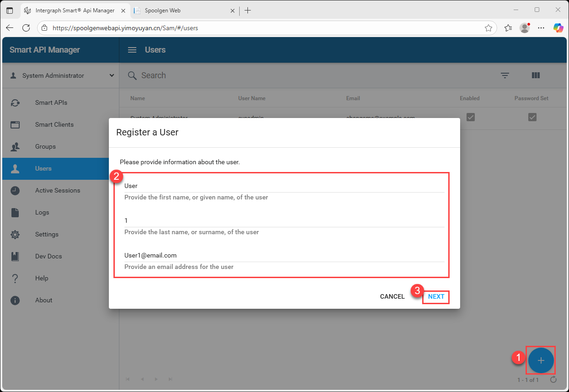The image size is (569, 392).
Task: Click the search magnifier icon
Action: tap(132, 75)
